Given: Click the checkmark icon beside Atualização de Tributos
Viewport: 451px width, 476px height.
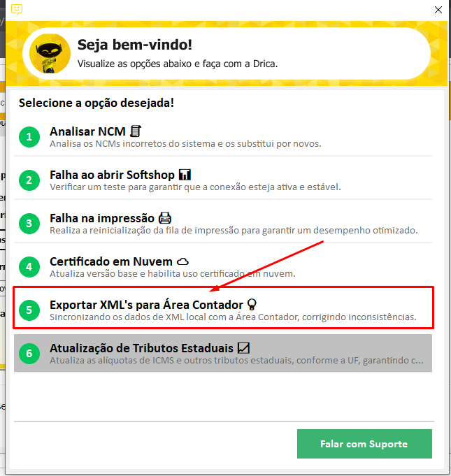Looking at the screenshot, I should 243,348.
